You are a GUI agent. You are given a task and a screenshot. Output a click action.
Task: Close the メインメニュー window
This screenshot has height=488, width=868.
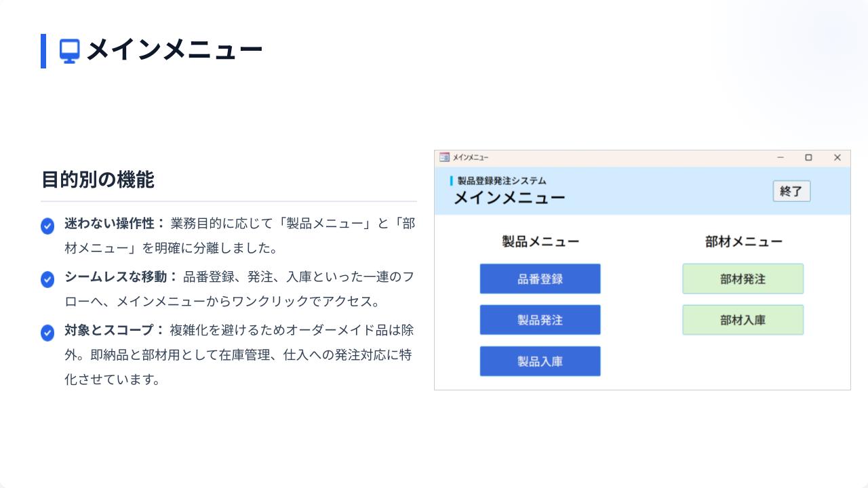tap(837, 157)
